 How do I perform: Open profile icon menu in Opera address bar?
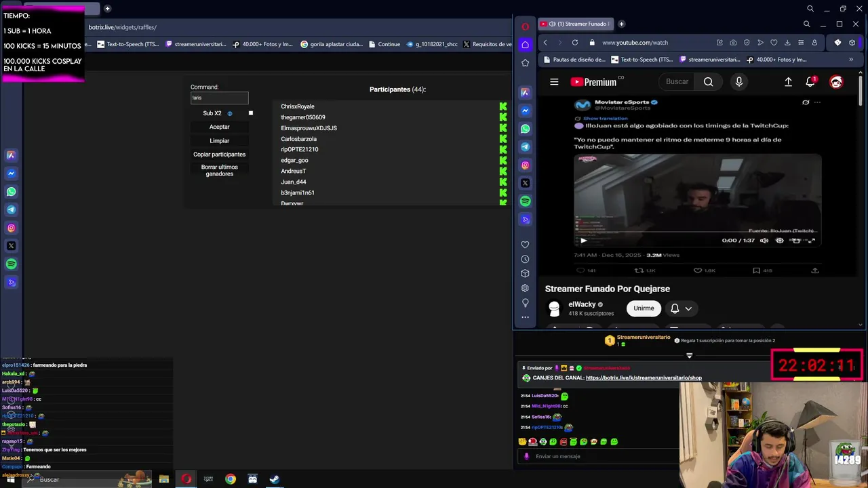pyautogui.click(x=814, y=42)
